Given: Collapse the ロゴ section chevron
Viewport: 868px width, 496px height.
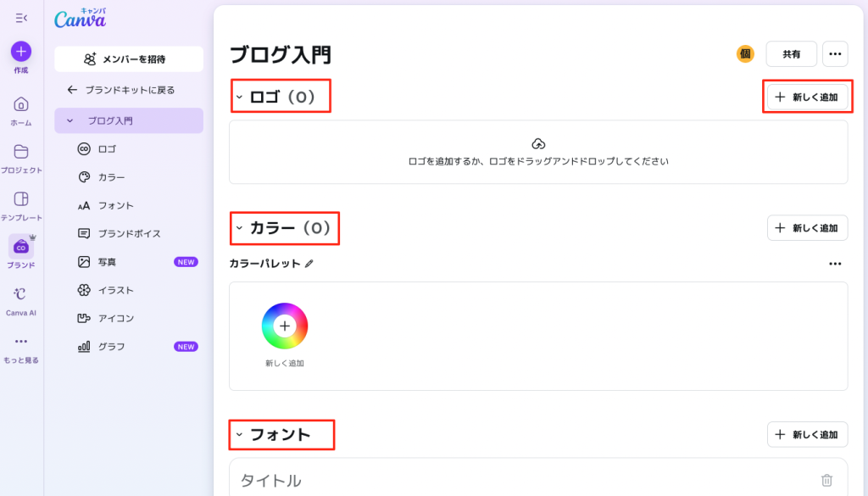Looking at the screenshot, I should pyautogui.click(x=239, y=98).
